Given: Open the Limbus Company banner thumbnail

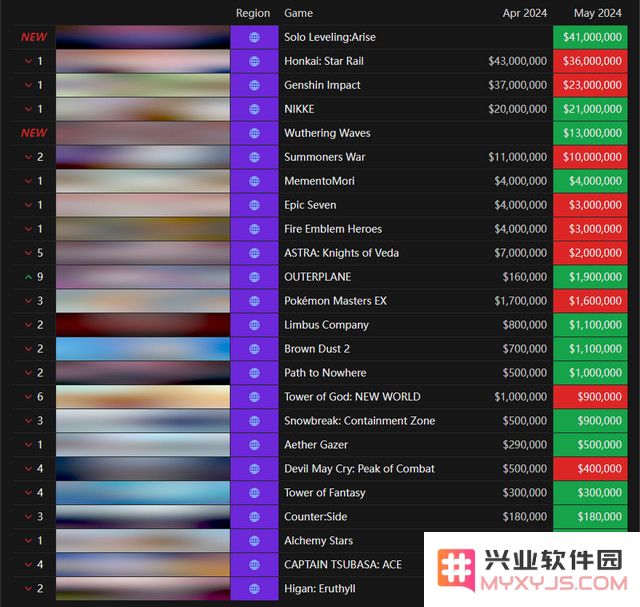Looking at the screenshot, I should point(143,325).
